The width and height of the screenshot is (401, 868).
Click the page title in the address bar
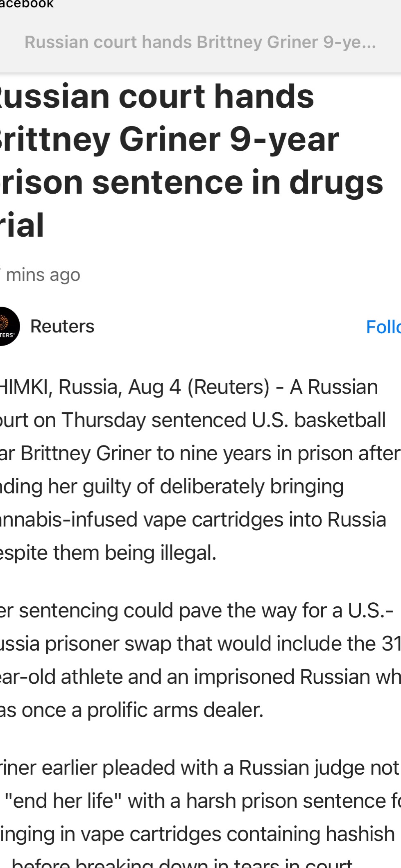200,42
